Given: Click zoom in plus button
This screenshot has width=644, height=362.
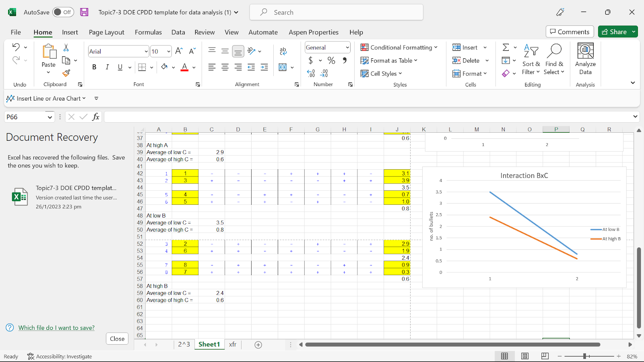Looking at the screenshot, I should click(x=619, y=356).
